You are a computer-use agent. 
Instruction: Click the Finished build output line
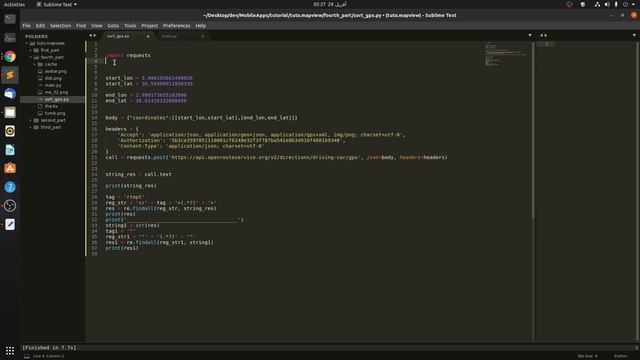point(49,348)
